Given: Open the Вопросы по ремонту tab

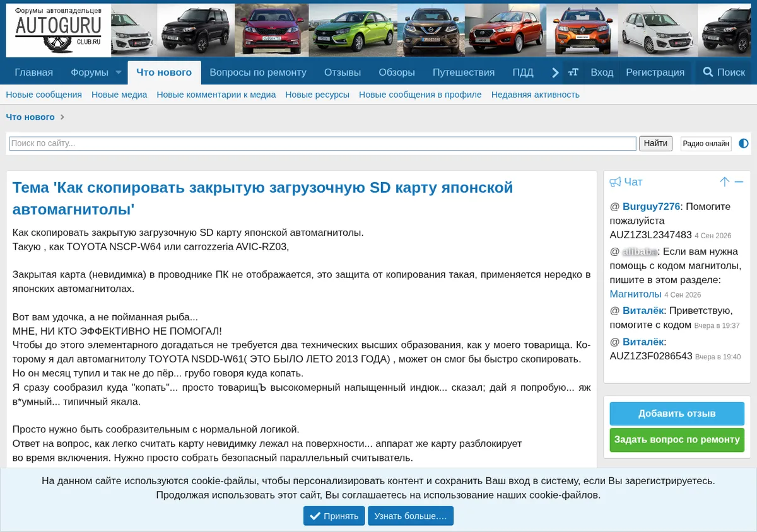Looking at the screenshot, I should 258,72.
